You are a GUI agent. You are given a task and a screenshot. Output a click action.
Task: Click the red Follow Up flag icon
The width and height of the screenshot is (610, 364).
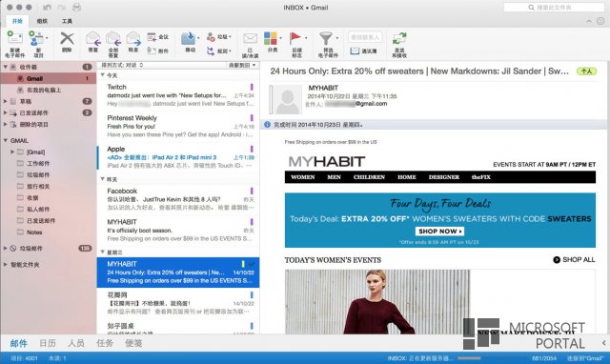click(x=295, y=38)
